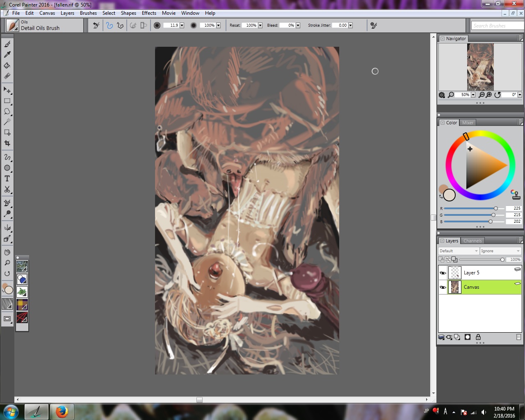Open Detail Oils Brush selector
Image resolution: width=525 pixels, height=420 pixels.
(44, 25)
